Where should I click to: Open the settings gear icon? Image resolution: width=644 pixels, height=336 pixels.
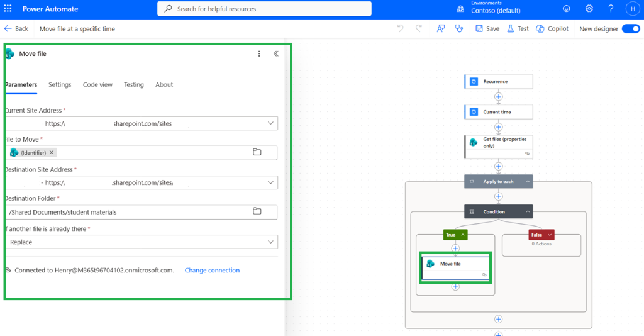point(589,9)
